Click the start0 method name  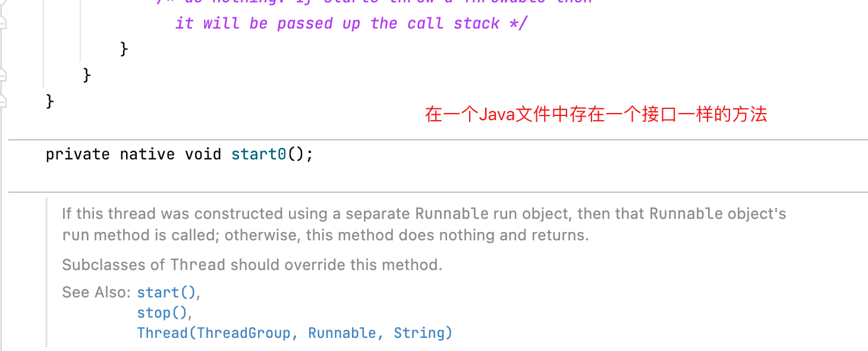259,155
